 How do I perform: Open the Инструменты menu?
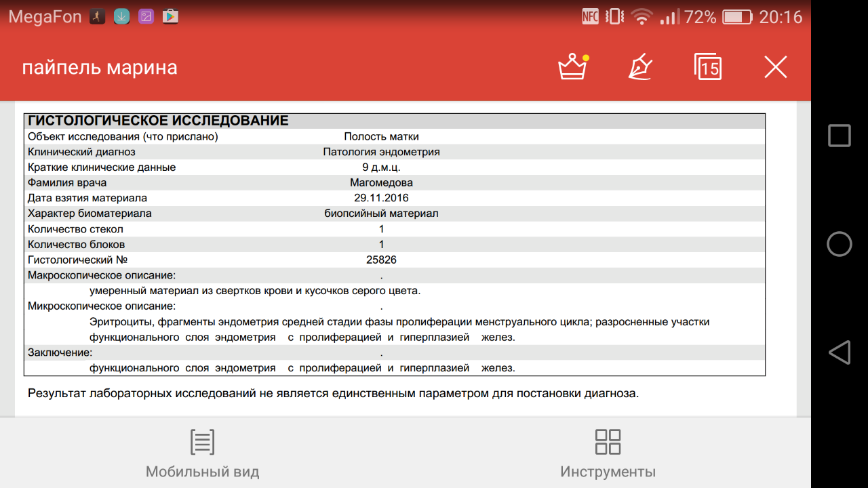[x=608, y=453]
